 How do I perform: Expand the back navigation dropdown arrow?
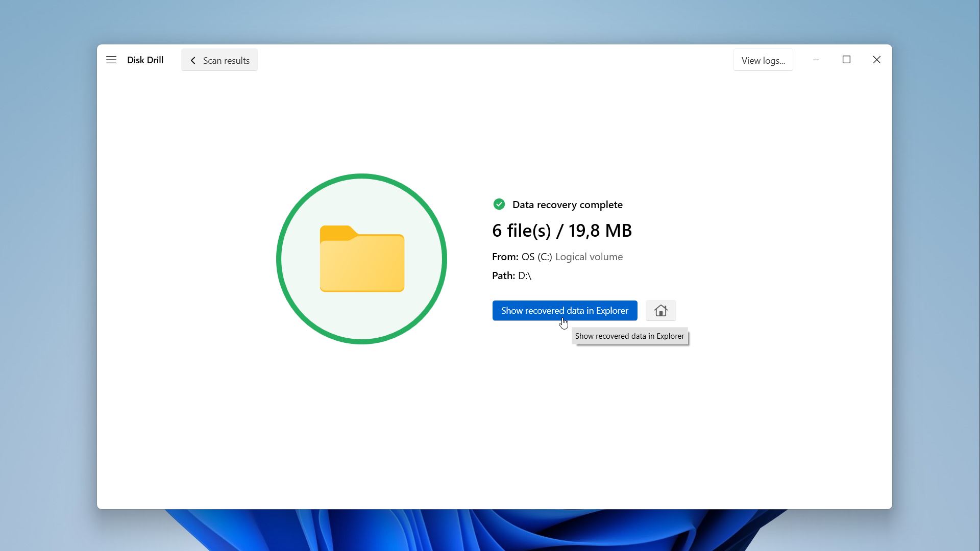[193, 60]
